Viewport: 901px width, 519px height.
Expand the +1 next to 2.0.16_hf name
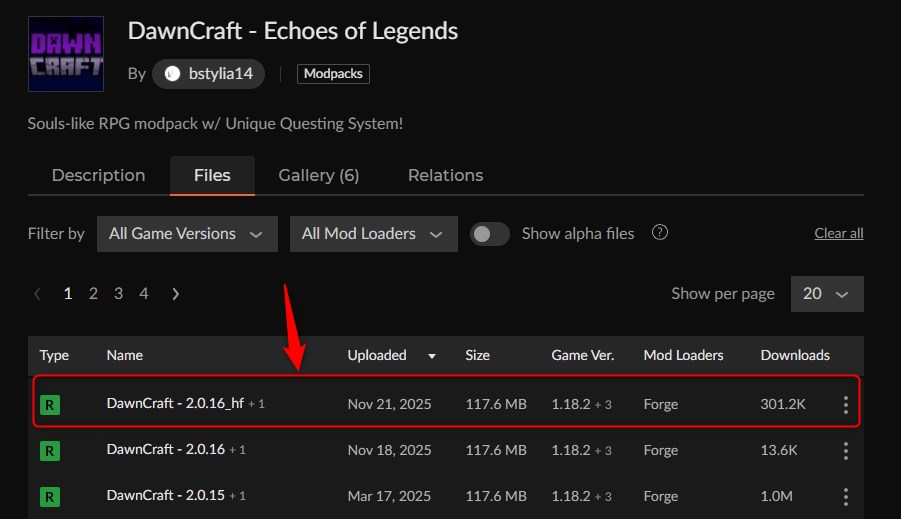[256, 404]
